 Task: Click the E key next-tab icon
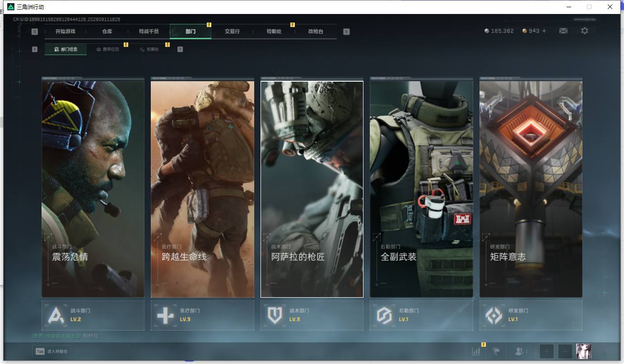(346, 32)
